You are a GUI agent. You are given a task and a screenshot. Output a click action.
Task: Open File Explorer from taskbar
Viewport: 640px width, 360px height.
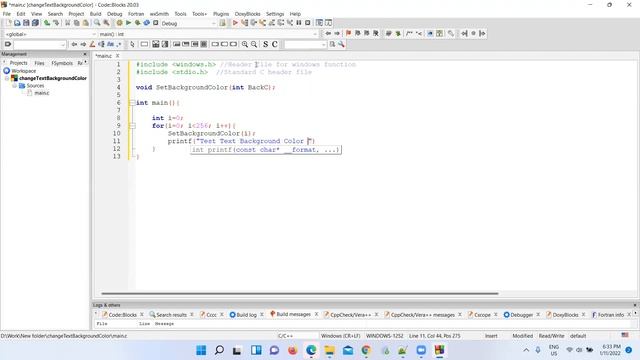pos(329,350)
